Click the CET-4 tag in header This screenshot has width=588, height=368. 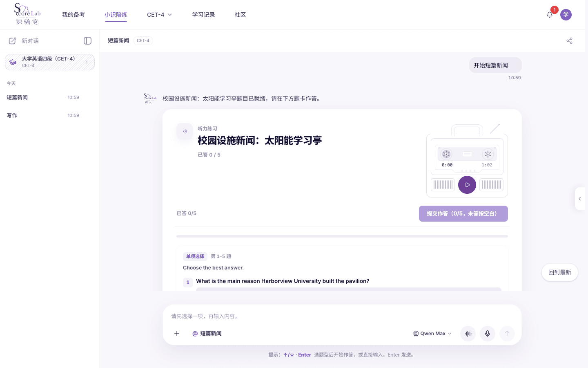143,40
